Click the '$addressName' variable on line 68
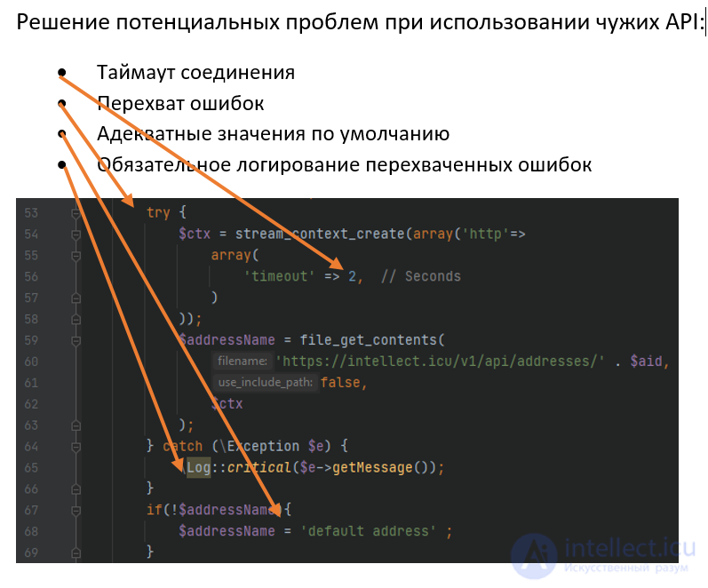 click(227, 531)
